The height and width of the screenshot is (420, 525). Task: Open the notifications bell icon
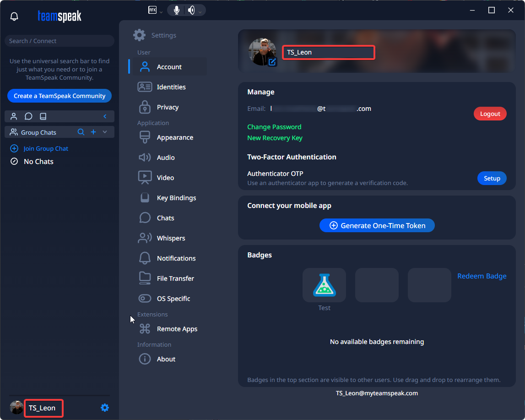click(x=14, y=17)
